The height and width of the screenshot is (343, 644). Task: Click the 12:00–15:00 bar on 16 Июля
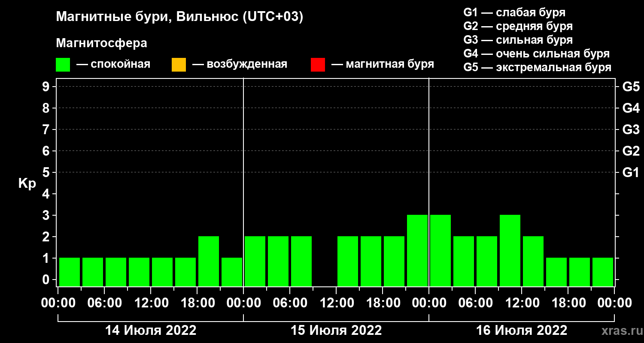click(x=533, y=261)
